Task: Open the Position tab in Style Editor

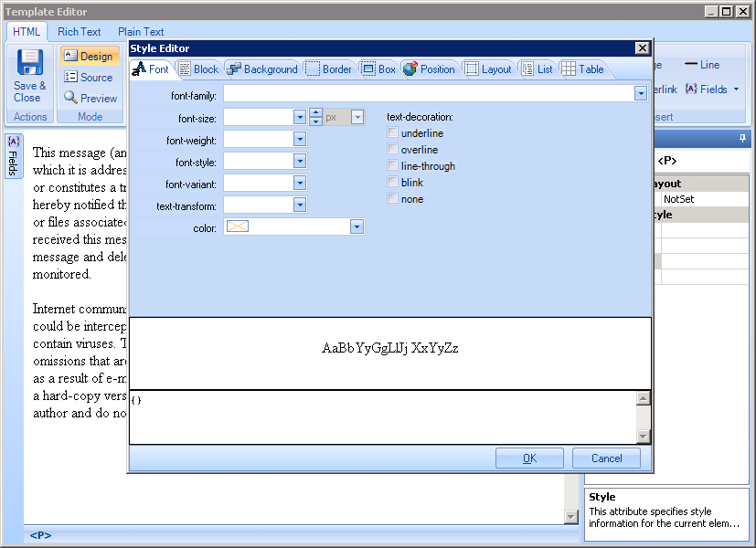Action: [429, 68]
